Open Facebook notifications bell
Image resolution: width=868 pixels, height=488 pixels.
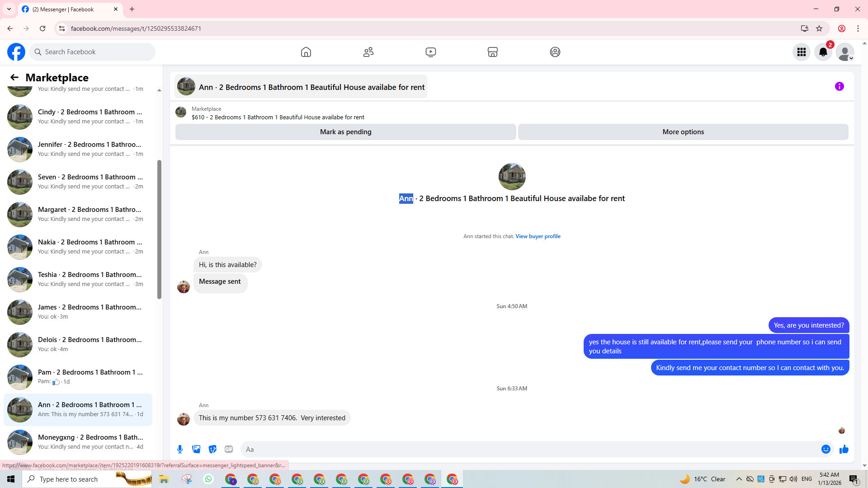point(823,52)
